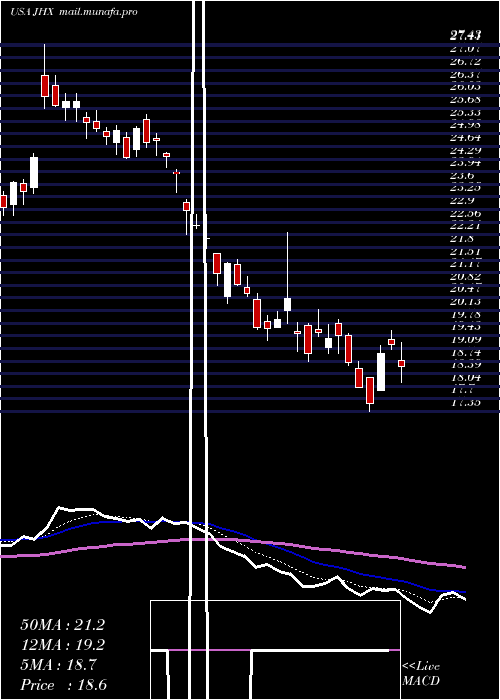500x700 pixels.
Task: Click the 26.37 price axis label
Action: 465,74
